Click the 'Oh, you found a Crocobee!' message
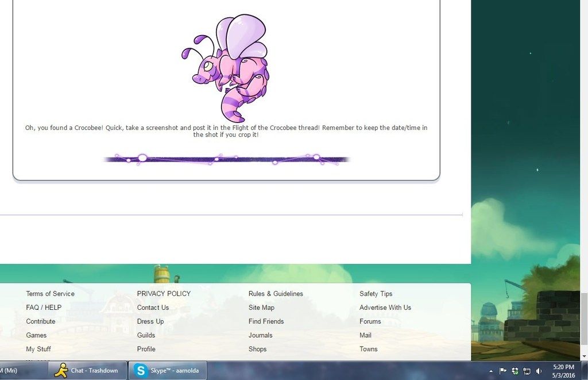The width and height of the screenshot is (588, 380). click(226, 131)
